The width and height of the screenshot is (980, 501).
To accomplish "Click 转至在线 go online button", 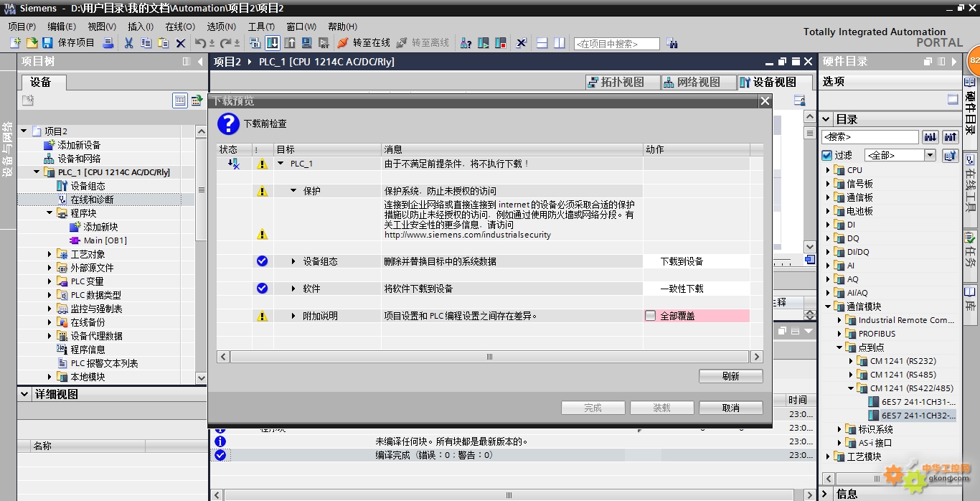I will (x=364, y=43).
